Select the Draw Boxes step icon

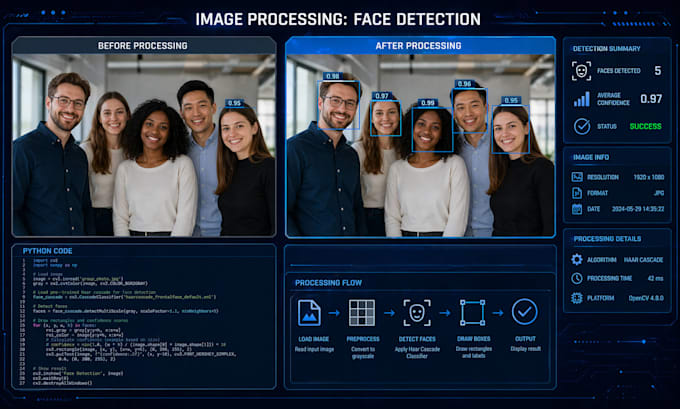click(x=473, y=312)
